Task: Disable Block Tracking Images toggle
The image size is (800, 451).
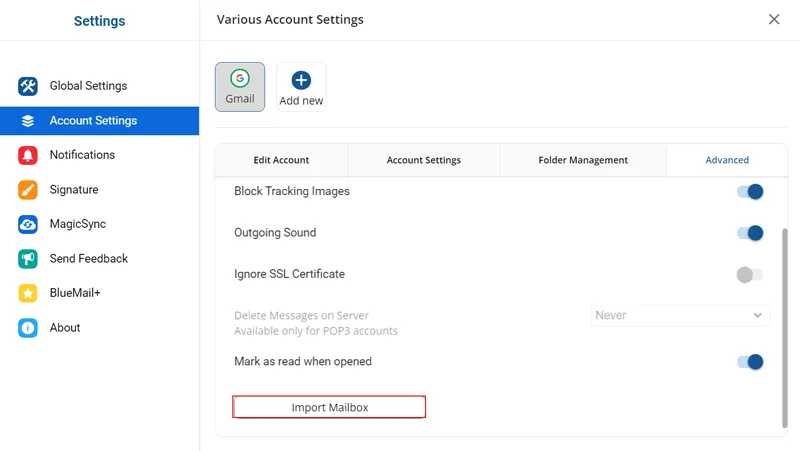Action: pyautogui.click(x=750, y=191)
